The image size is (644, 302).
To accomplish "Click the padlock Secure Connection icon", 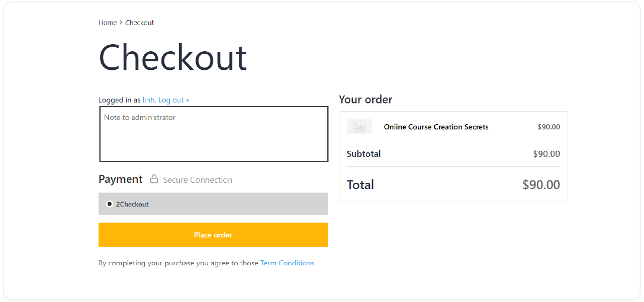I will coord(154,179).
